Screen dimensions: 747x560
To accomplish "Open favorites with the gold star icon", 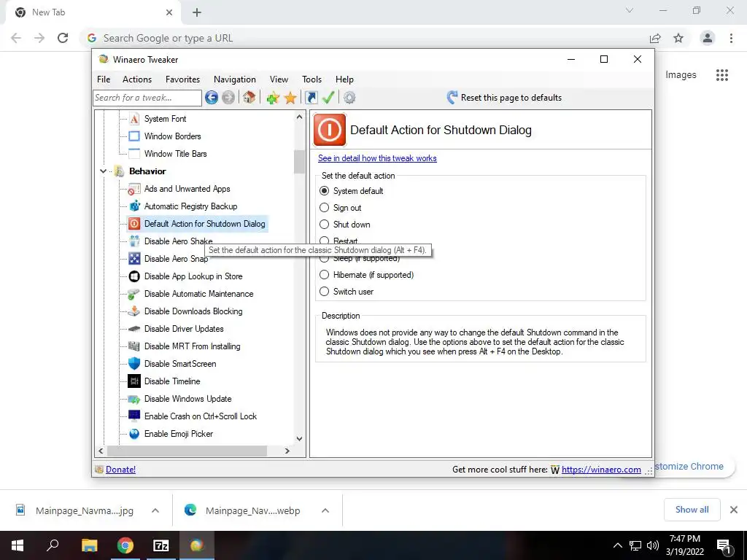I will pyautogui.click(x=290, y=98).
